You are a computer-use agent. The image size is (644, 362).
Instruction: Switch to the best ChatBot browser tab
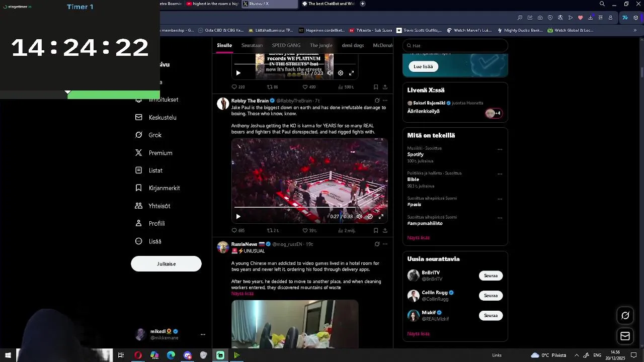pyautogui.click(x=328, y=4)
